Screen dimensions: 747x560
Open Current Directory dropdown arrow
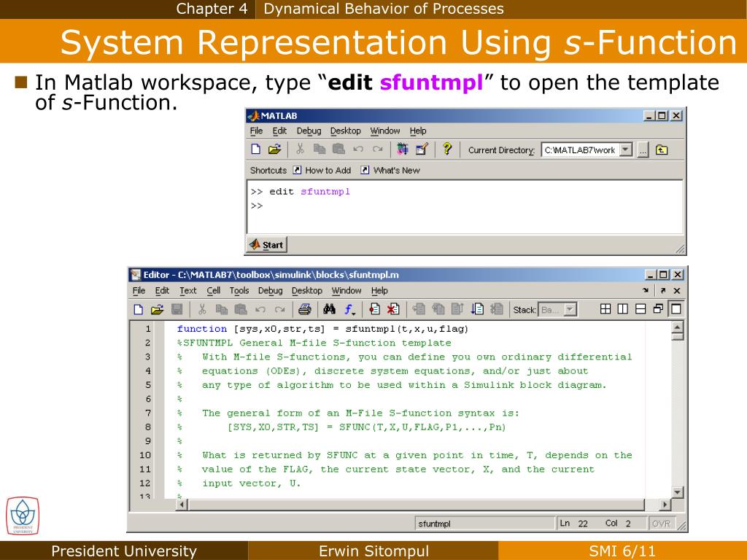point(626,150)
